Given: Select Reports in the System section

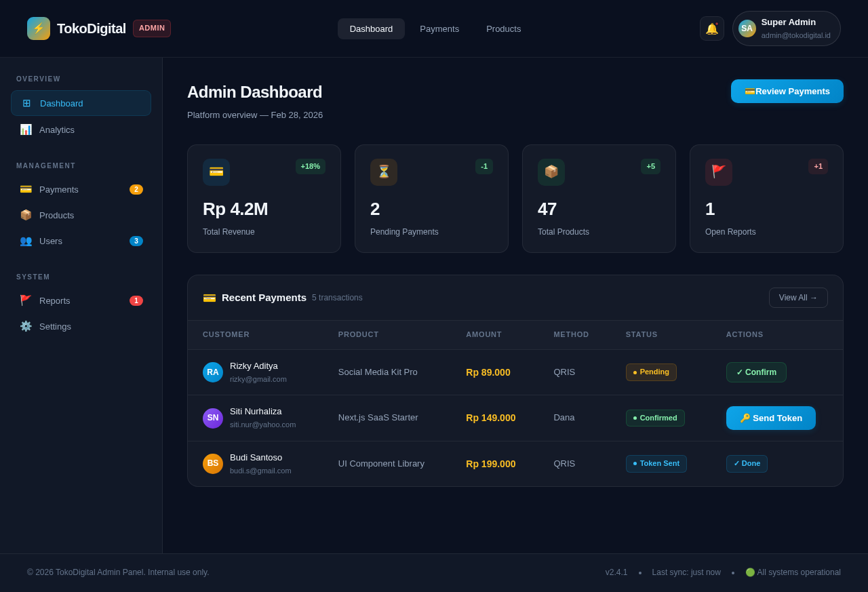Looking at the screenshot, I should pos(55,300).
